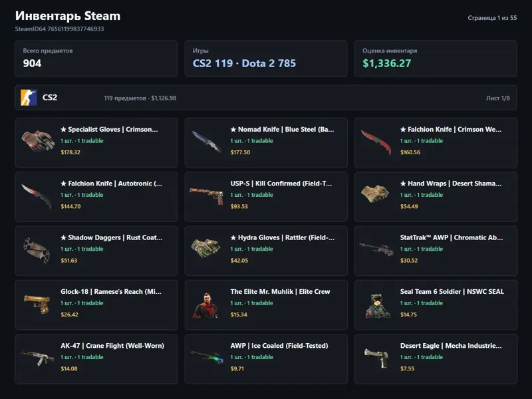Select the Specialist Gloves Crimson item image
532x399 pixels.
click(38, 140)
